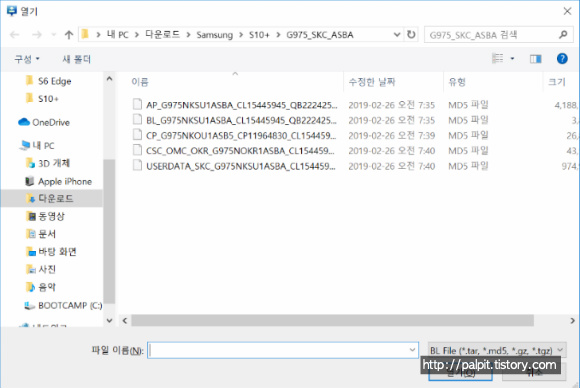Click AP file's document icon
The height and width of the screenshot is (388, 580).
click(137, 104)
